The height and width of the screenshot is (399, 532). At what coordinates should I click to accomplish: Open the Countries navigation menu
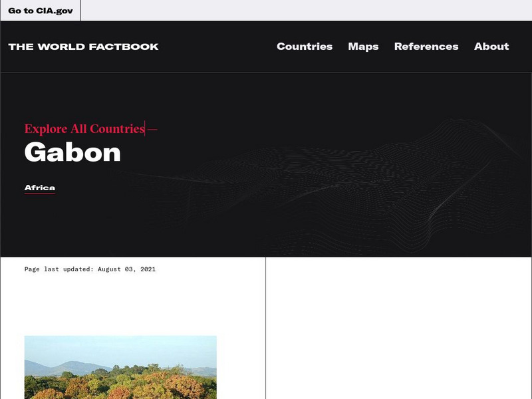(x=305, y=47)
